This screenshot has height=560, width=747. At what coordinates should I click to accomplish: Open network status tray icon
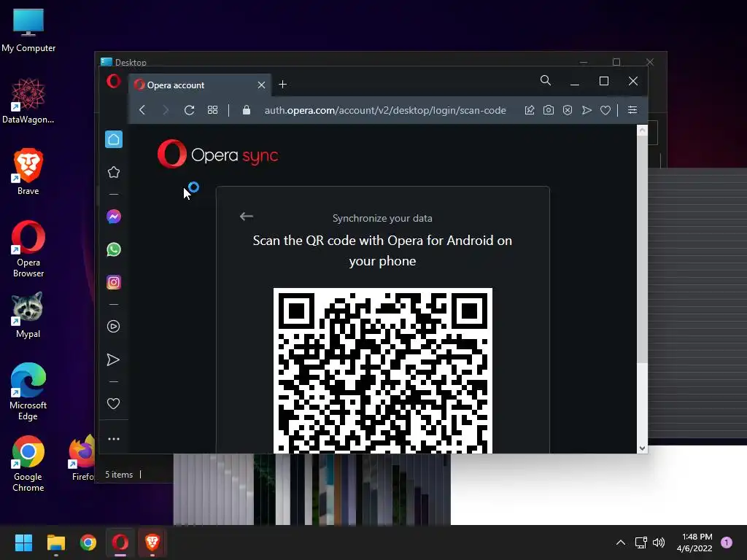pyautogui.click(x=640, y=542)
